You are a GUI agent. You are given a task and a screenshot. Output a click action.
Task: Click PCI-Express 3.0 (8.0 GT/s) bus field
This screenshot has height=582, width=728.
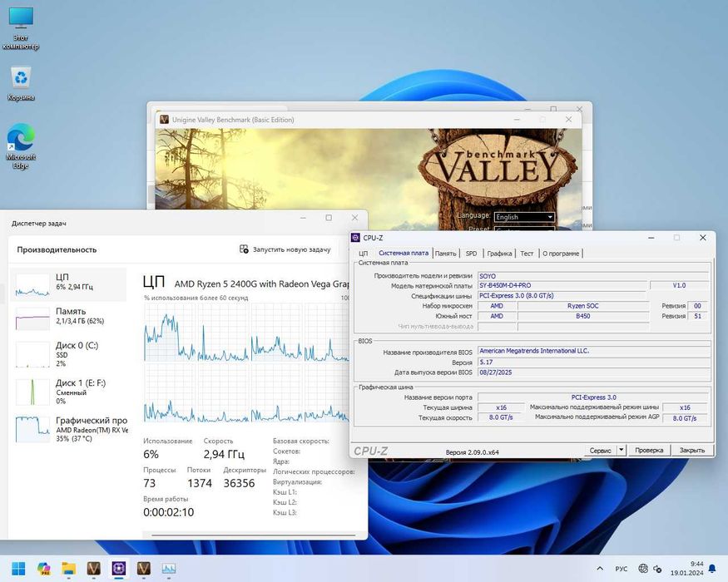[x=562, y=296]
